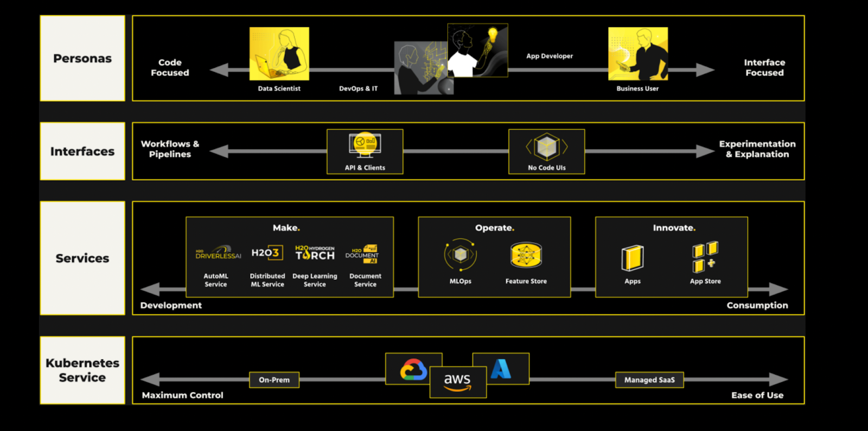Select the API & Clients monitor icon

point(365,145)
